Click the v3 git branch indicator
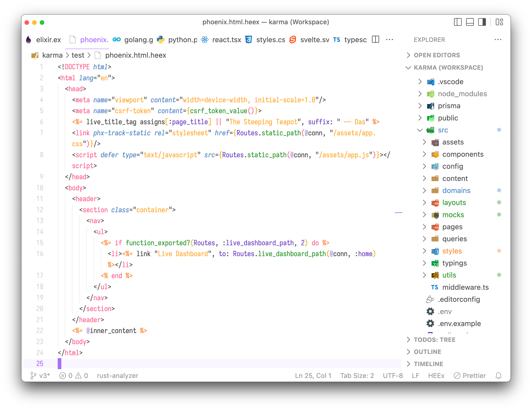 [x=40, y=376]
